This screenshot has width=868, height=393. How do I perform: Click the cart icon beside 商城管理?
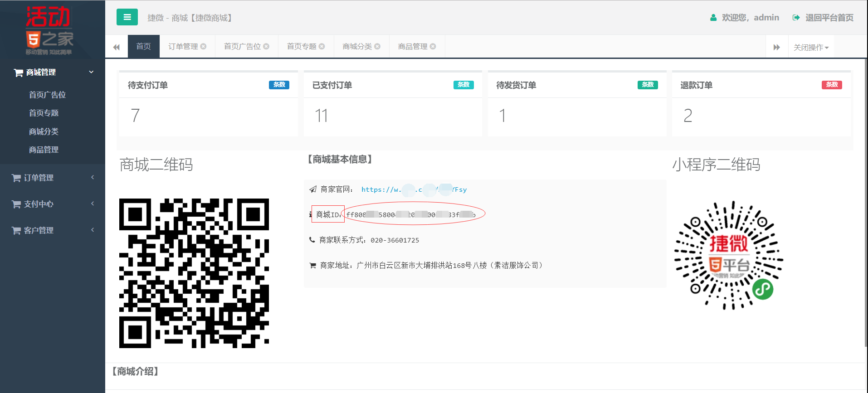(18, 73)
